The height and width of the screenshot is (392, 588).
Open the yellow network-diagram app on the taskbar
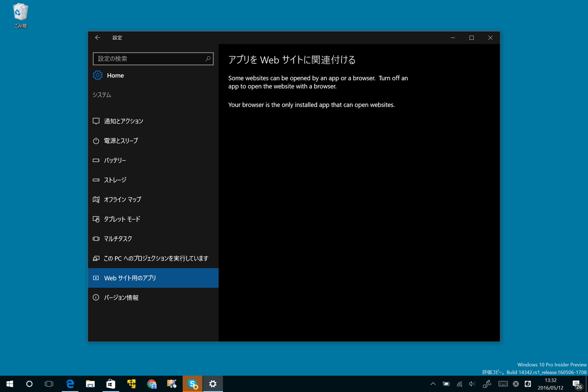(x=131, y=384)
